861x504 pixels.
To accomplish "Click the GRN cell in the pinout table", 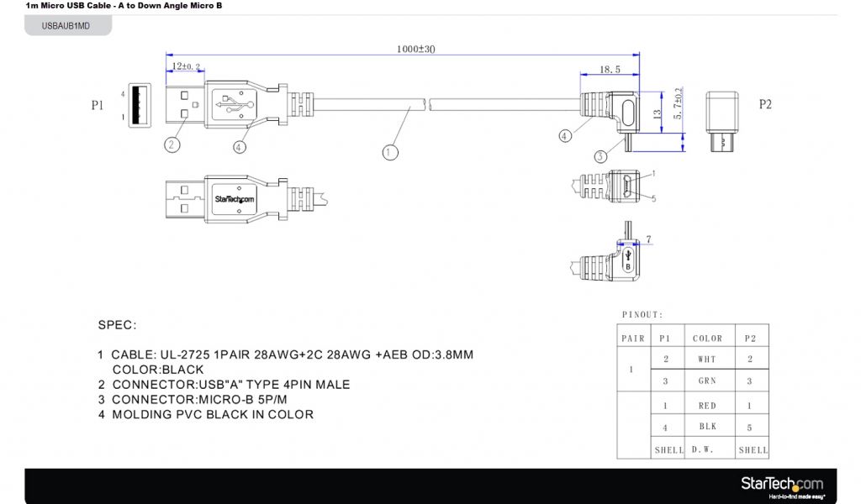I will coord(707,381).
